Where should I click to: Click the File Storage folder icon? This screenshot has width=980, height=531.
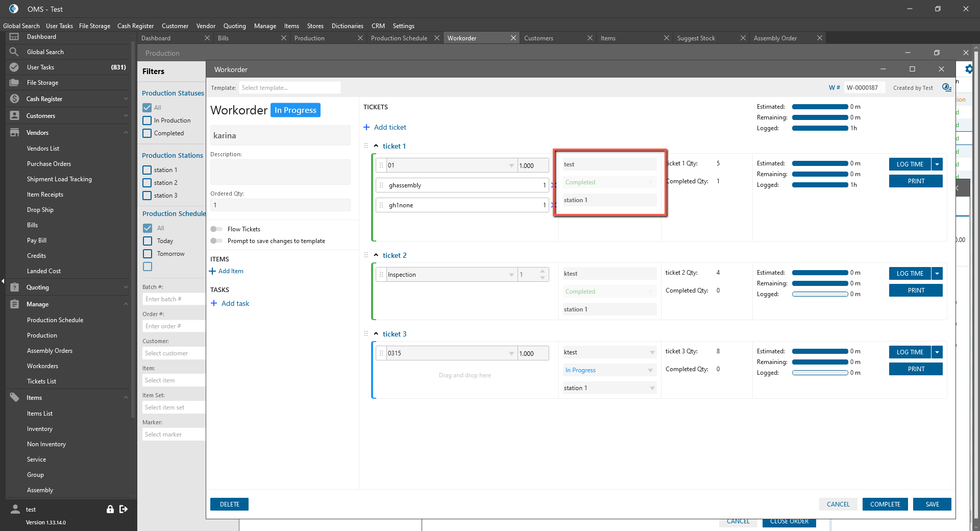pyautogui.click(x=14, y=83)
